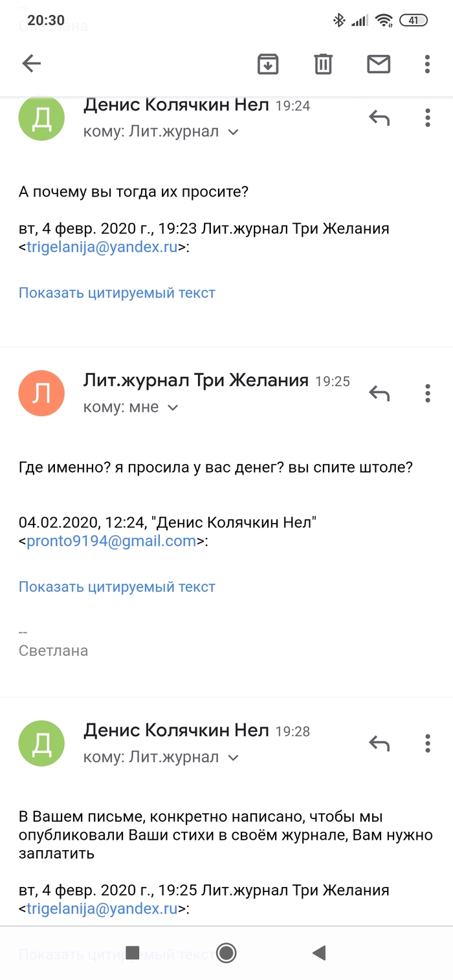The image size is (453, 980).
Task: Expand recipient details in 19:24 message
Action: tap(234, 132)
